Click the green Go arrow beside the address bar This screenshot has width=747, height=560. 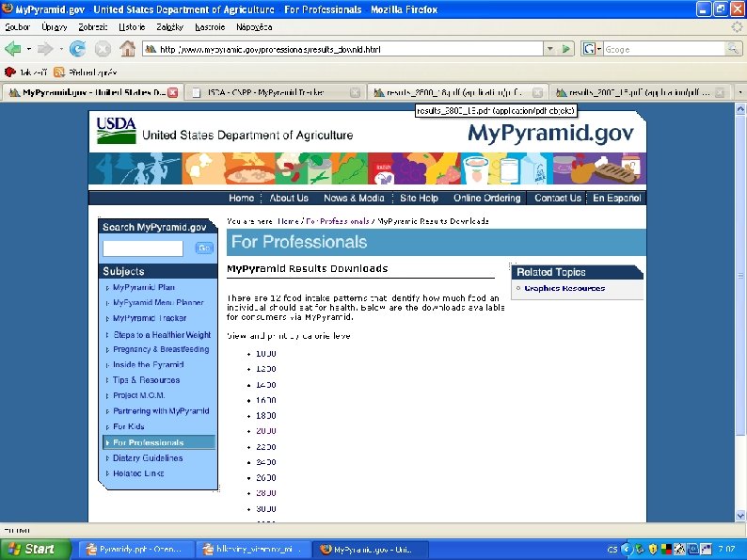pos(565,49)
